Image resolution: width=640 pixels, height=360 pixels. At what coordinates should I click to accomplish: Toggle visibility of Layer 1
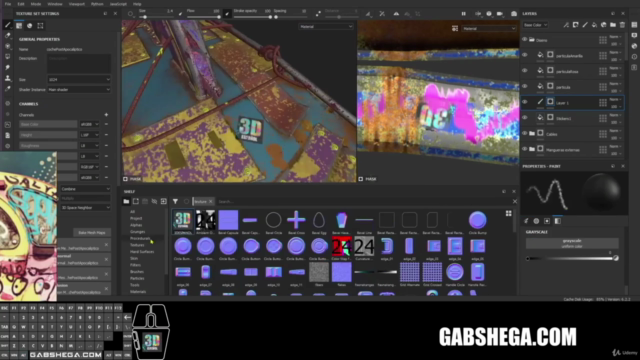[x=525, y=102]
